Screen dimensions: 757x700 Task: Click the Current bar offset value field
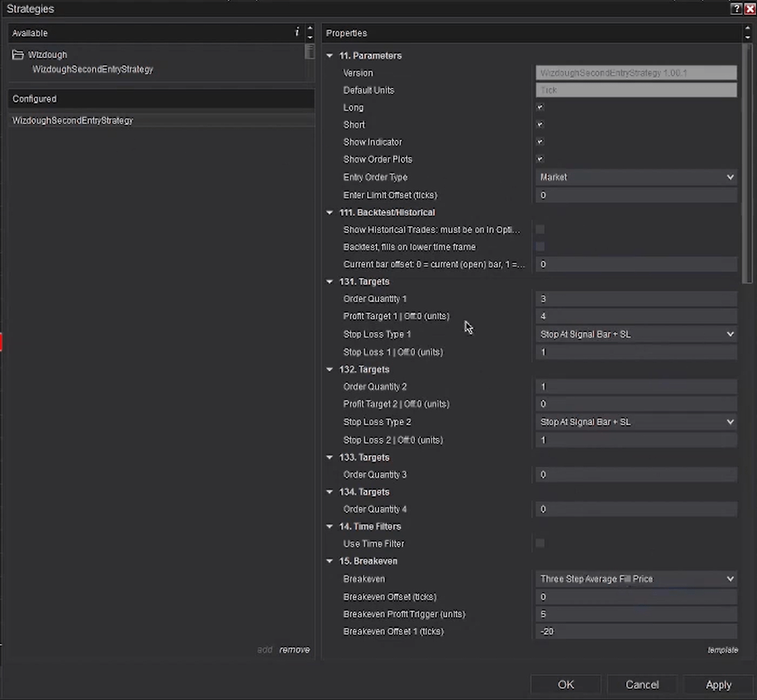pyautogui.click(x=636, y=264)
